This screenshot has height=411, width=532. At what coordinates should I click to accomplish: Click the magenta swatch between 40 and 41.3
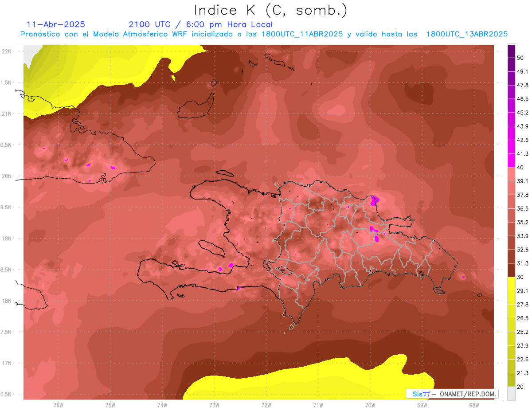pos(511,160)
